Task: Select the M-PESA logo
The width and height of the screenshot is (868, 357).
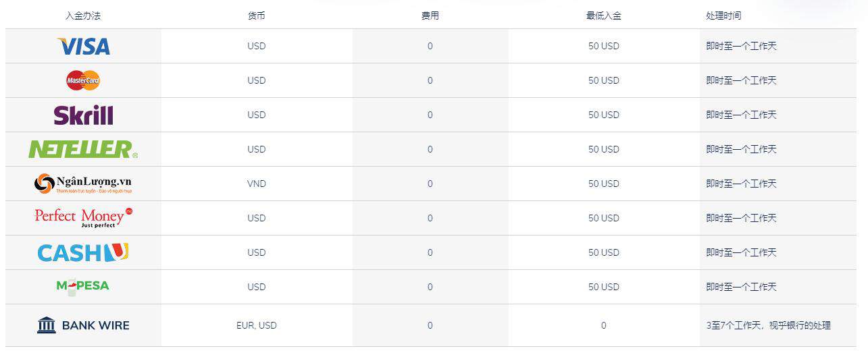Action: pos(83,286)
